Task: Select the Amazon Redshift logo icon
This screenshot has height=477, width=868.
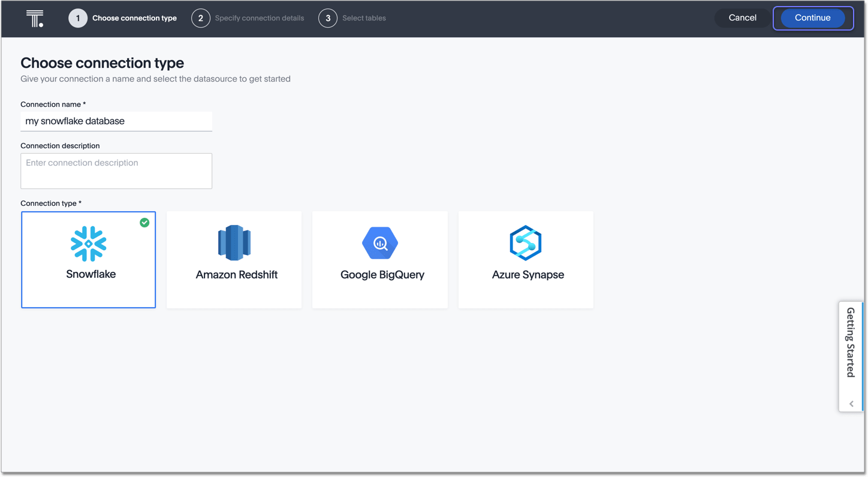Action: point(234,243)
